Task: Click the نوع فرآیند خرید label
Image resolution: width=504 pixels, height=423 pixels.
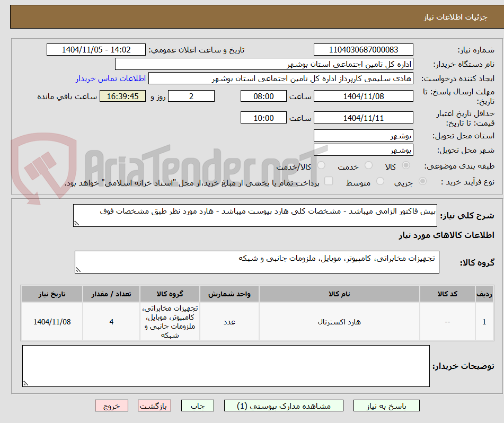Action: [x=467, y=182]
